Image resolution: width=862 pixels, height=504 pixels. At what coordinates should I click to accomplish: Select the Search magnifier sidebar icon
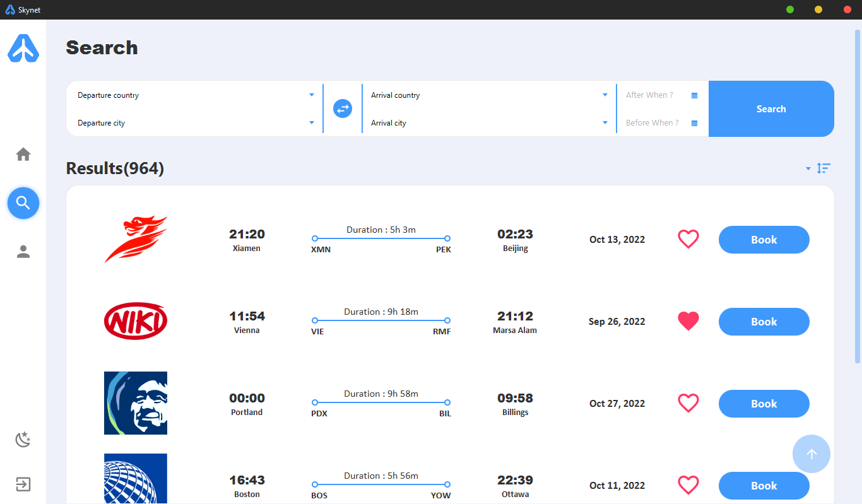pyautogui.click(x=23, y=202)
